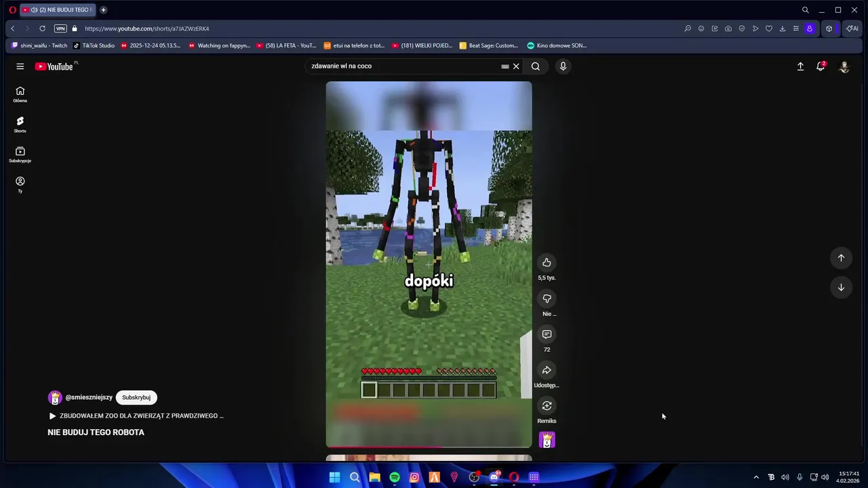Viewport: 868px width, 488px height.
Task: Open a new browser tab
Action: (x=104, y=10)
